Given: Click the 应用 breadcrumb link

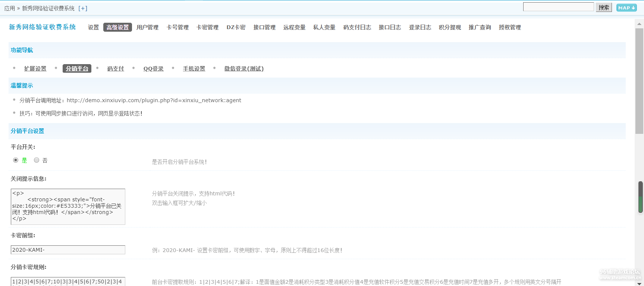Looking at the screenshot, I should (x=10, y=8).
